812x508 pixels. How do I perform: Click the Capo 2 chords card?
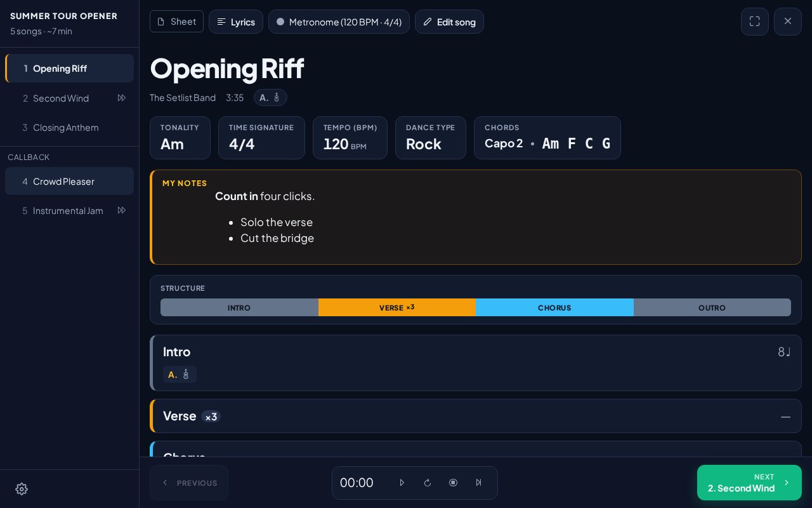(x=547, y=138)
